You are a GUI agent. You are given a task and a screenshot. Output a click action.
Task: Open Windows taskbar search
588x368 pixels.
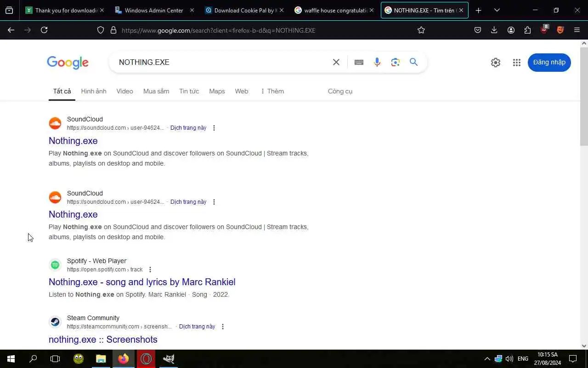click(33, 359)
